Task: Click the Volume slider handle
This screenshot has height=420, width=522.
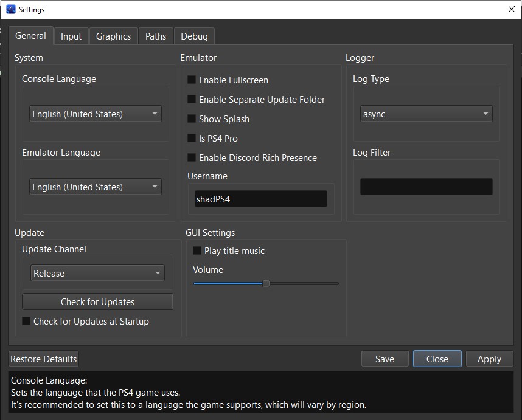Action: click(x=266, y=283)
